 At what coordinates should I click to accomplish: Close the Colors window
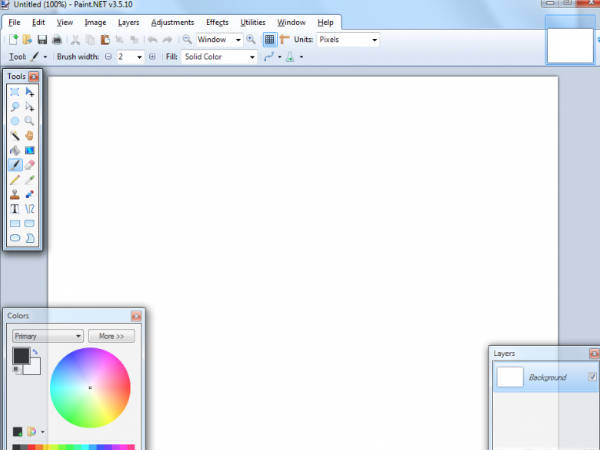(x=136, y=316)
